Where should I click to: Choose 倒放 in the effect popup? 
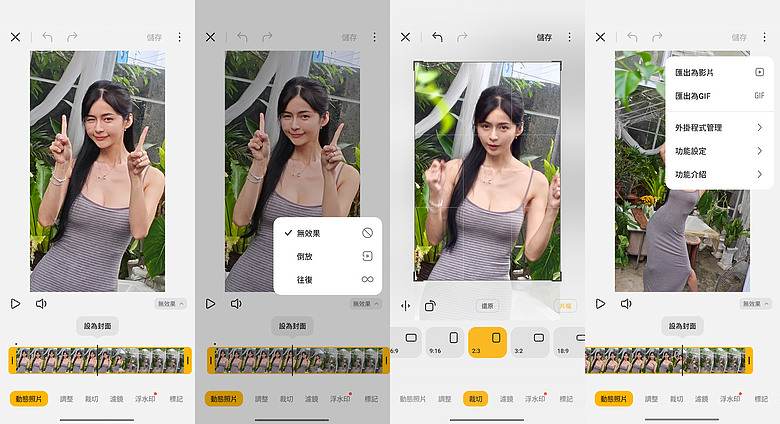(x=327, y=256)
